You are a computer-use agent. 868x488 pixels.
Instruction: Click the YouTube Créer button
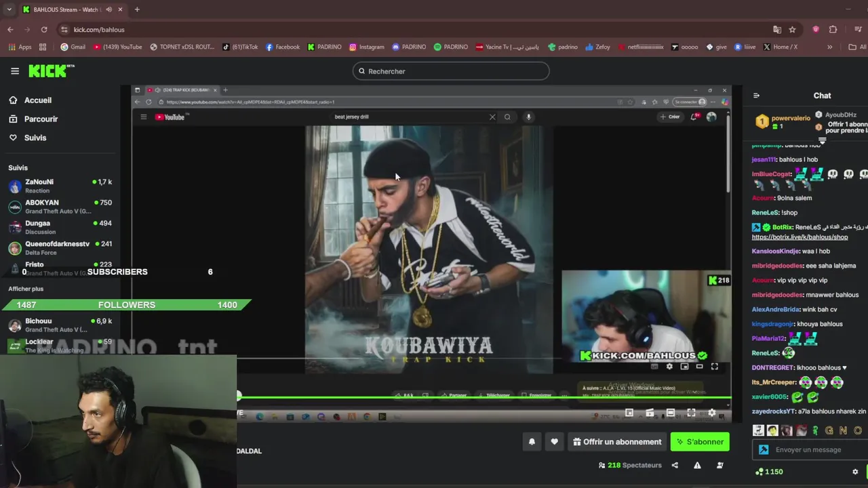coord(669,117)
